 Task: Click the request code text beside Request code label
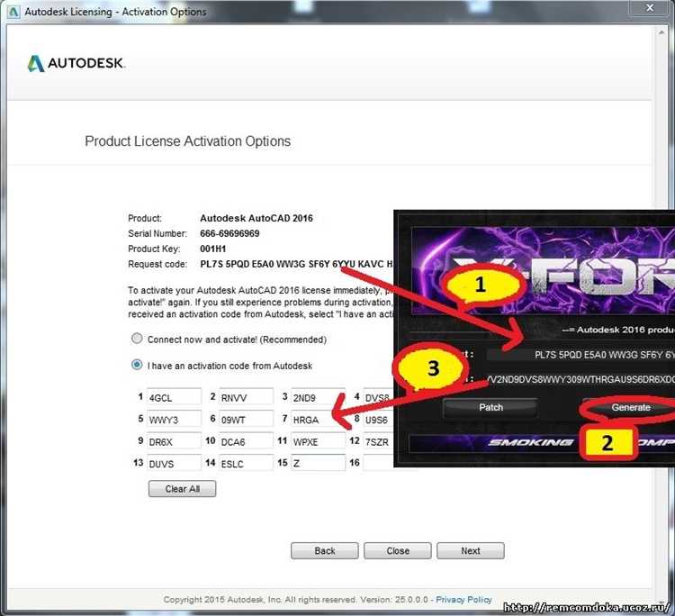click(297, 264)
